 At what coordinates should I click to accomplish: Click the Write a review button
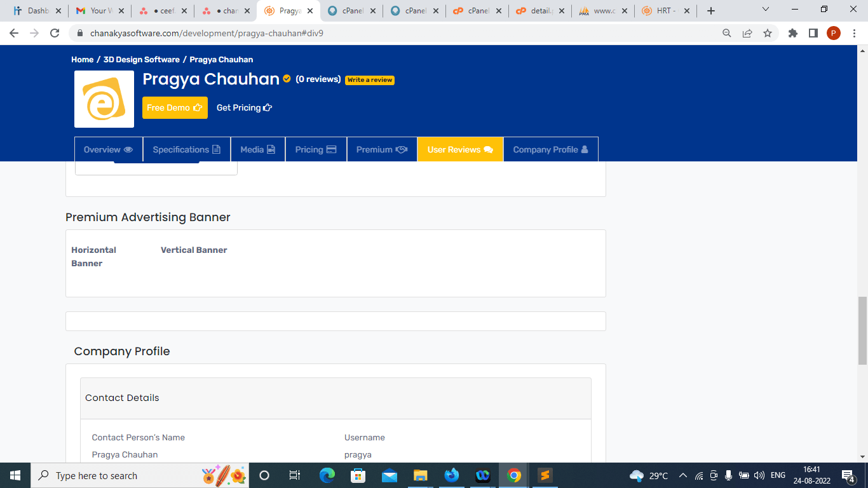(370, 80)
